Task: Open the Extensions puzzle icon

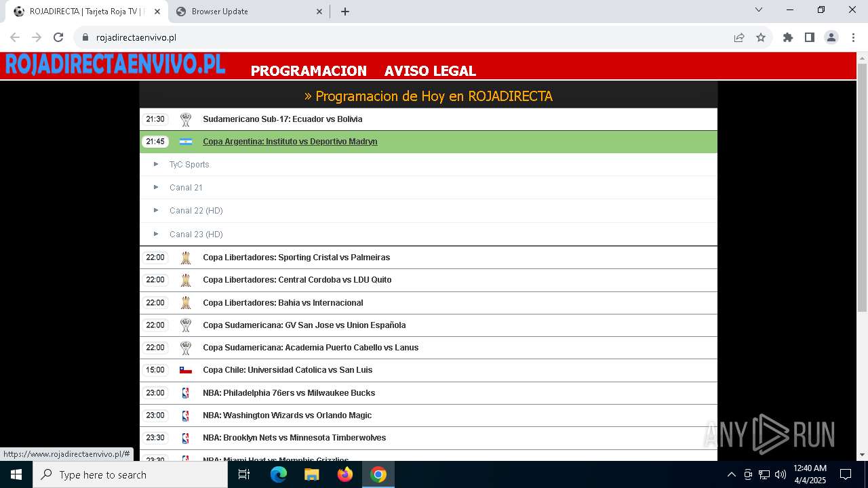Action: 788,38
